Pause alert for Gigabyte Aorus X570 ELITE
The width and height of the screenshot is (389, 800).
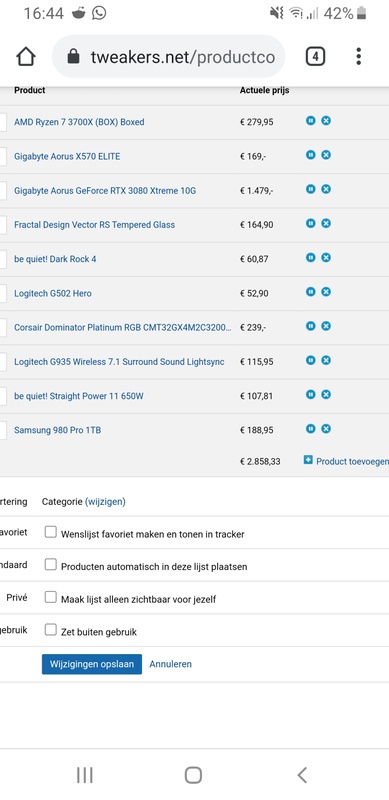pos(310,155)
